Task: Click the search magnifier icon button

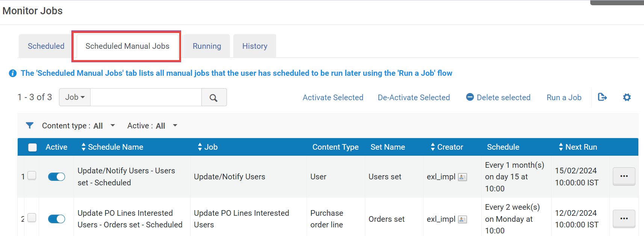Action: (x=214, y=98)
